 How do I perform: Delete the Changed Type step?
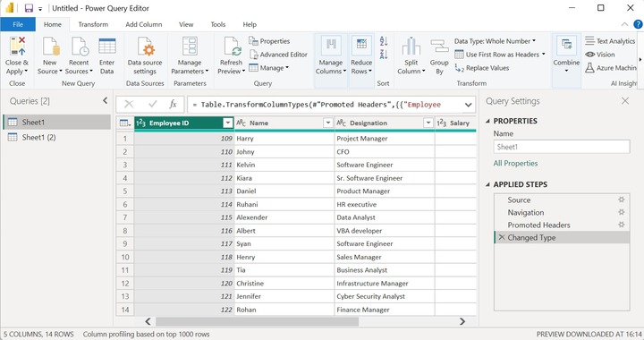tap(502, 237)
